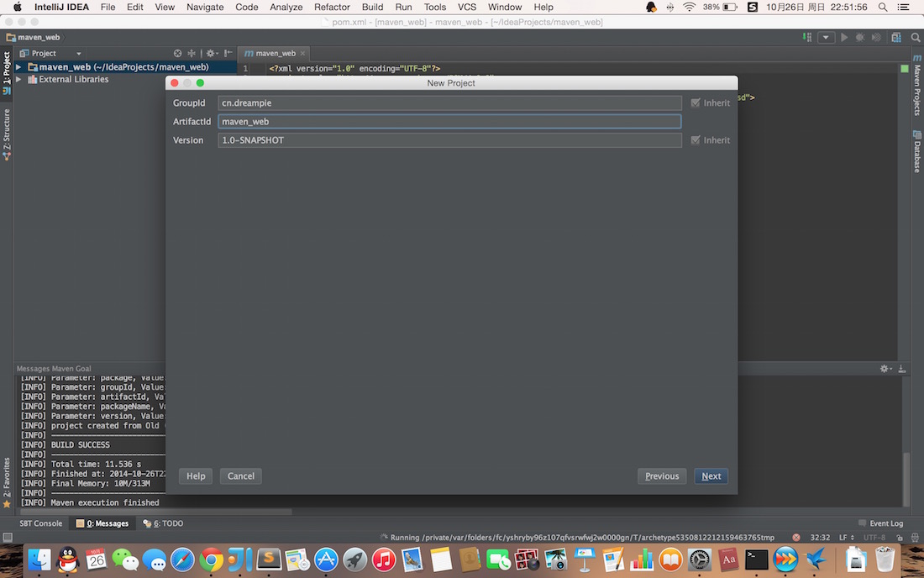Open the Project Structure icon in the toolbar
Viewport: 924px width, 578px height.
pyautogui.click(x=896, y=37)
